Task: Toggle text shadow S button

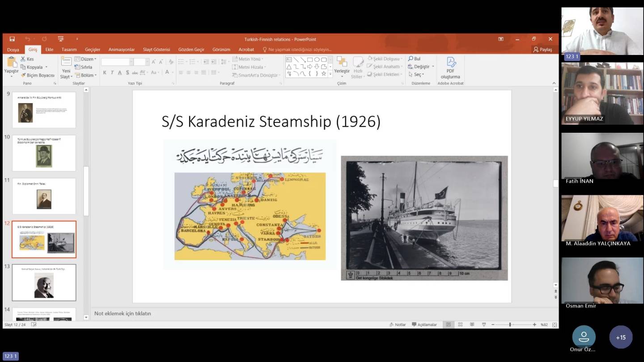Action: pyautogui.click(x=127, y=72)
